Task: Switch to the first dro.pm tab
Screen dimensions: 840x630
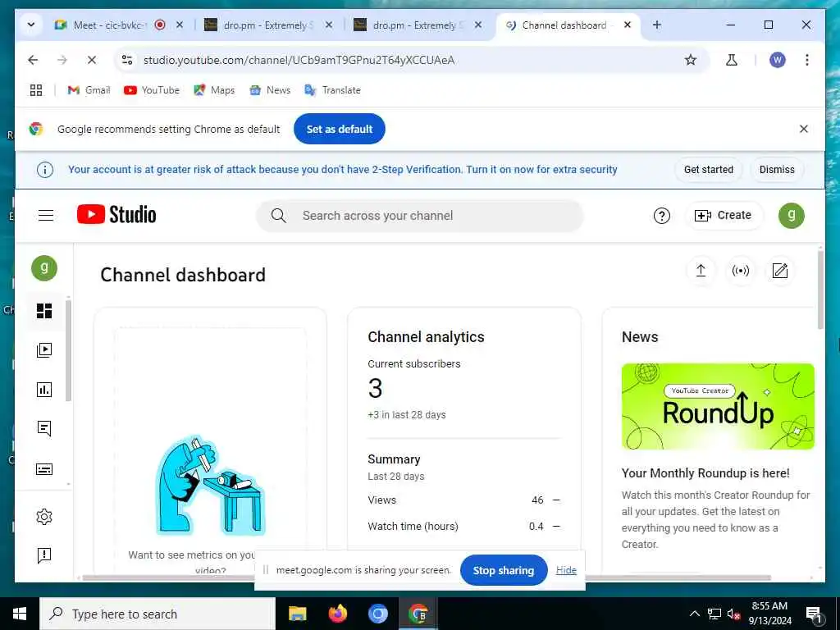Action: [x=268, y=25]
